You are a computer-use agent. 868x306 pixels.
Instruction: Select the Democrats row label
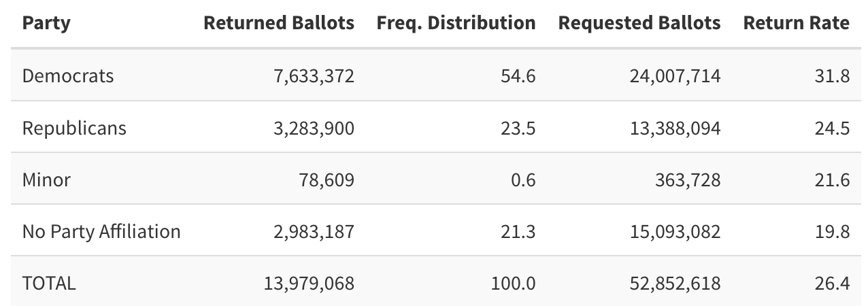point(68,75)
